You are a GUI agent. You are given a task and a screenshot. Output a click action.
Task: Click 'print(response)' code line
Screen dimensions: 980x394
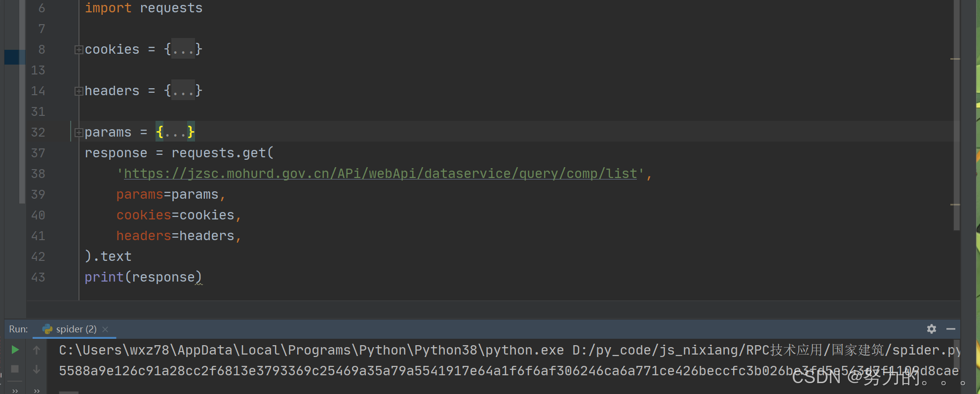(x=143, y=277)
